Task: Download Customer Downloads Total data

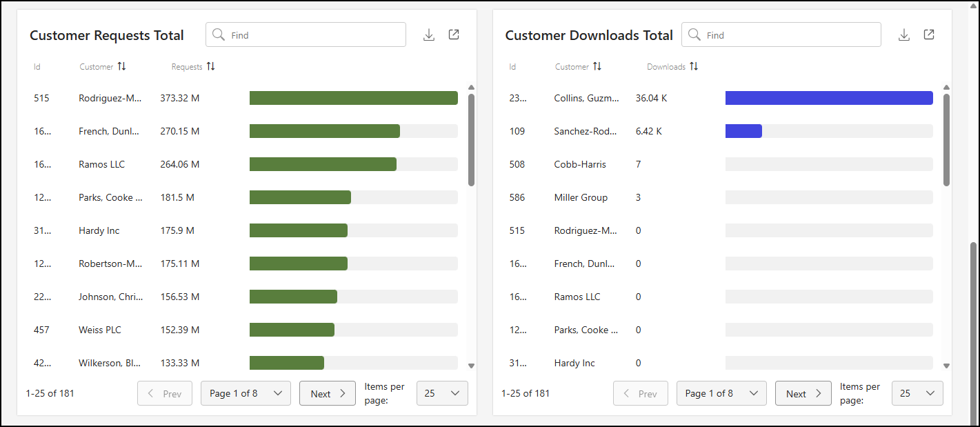Action: point(904,35)
